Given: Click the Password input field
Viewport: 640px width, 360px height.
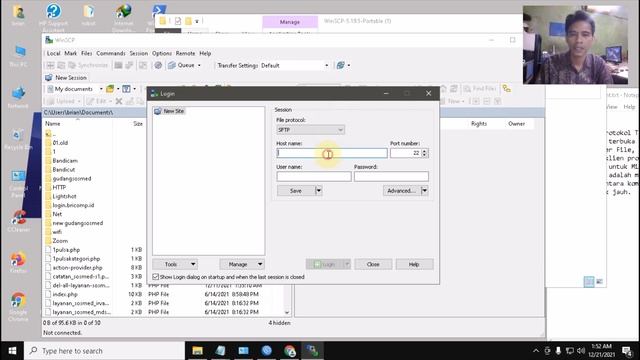Looking at the screenshot, I should pyautogui.click(x=391, y=176).
